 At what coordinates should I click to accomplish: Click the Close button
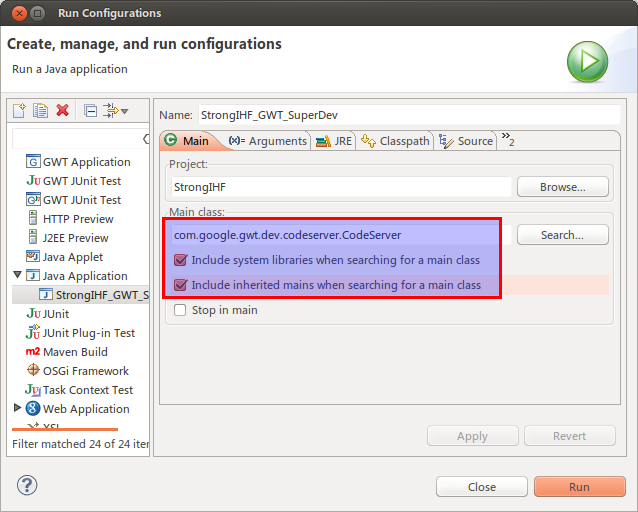click(482, 487)
